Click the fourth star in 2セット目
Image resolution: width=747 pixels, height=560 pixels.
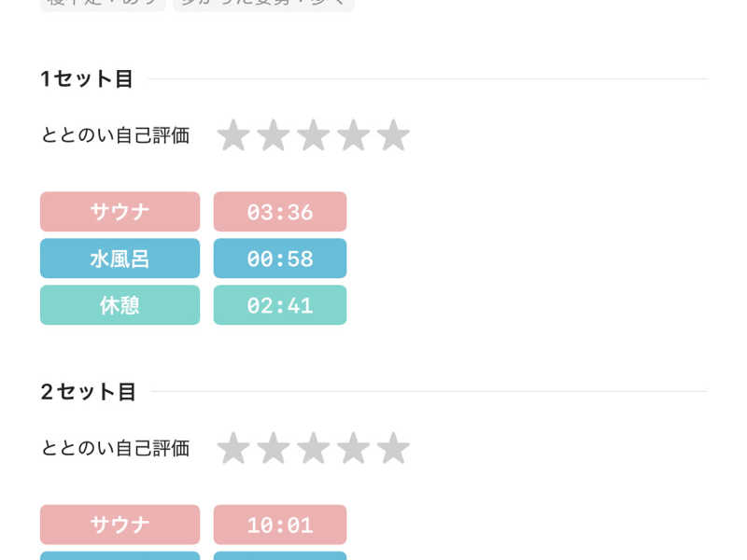tap(353, 448)
